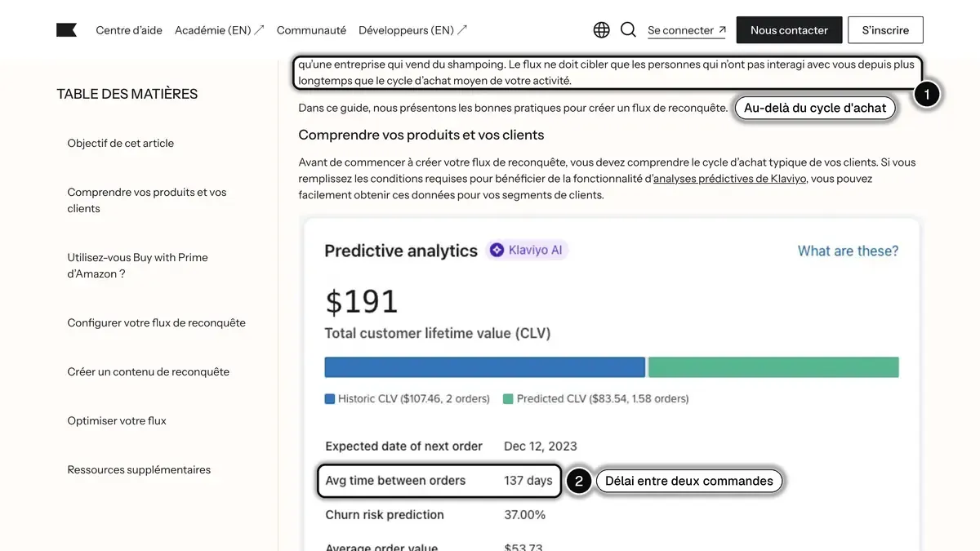Click the Churn risk prediction label
Screen dimensions: 980x551
click(x=385, y=515)
